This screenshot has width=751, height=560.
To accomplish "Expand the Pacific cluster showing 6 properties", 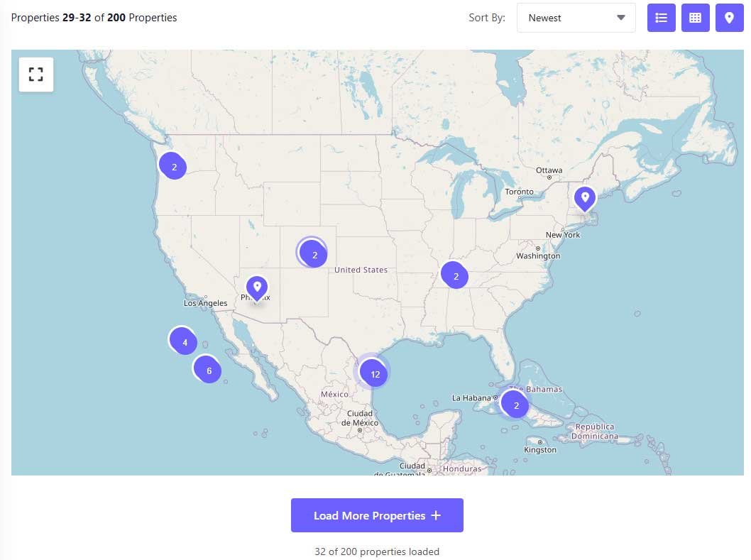I will click(x=209, y=370).
